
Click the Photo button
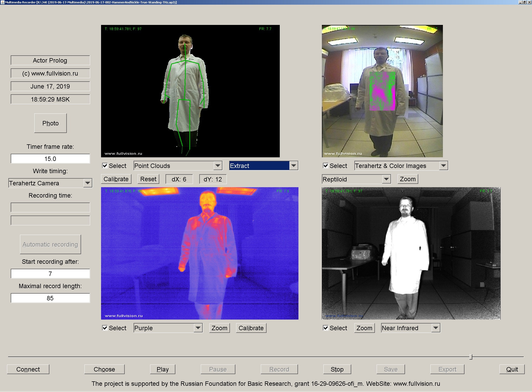50,123
